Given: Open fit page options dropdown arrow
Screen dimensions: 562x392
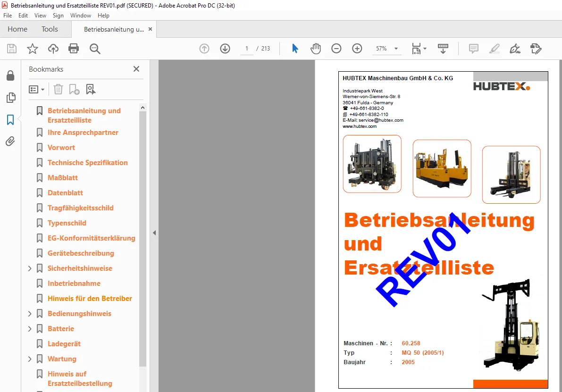Looking at the screenshot, I should (425, 49).
